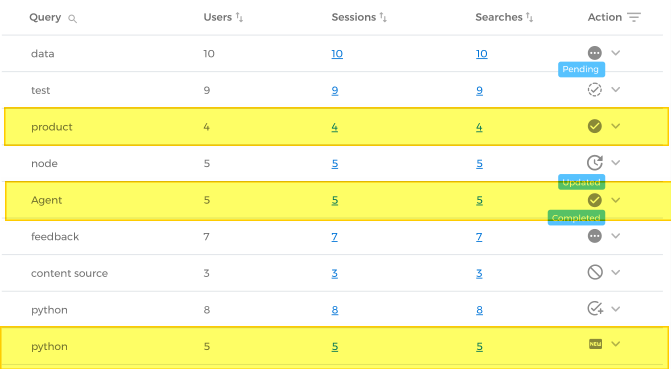Click the pending dots icon in data row
671x369 pixels.
click(x=594, y=53)
